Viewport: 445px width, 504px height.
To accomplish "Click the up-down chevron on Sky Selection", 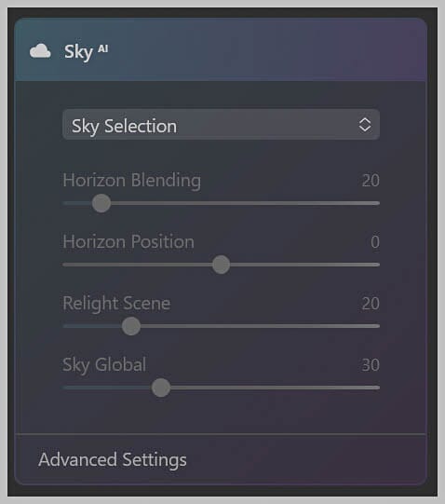I will [365, 125].
